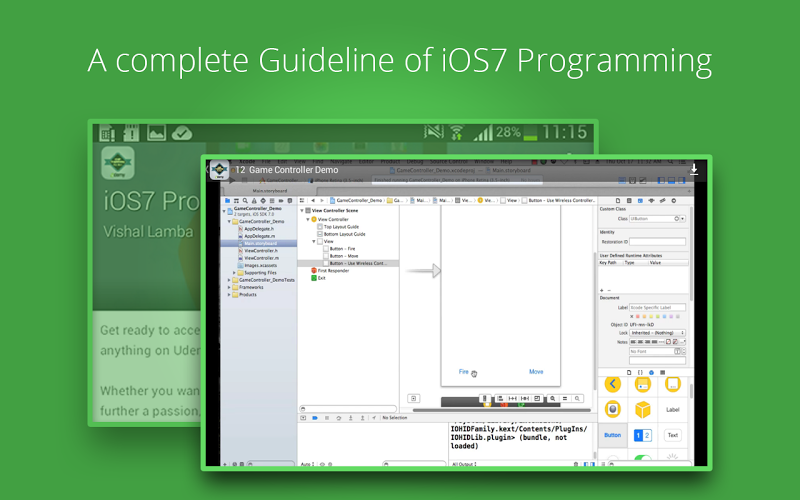Viewport: 800px width, 500px height.
Task: Click the download arrow in video overlay
Action: coord(694,170)
